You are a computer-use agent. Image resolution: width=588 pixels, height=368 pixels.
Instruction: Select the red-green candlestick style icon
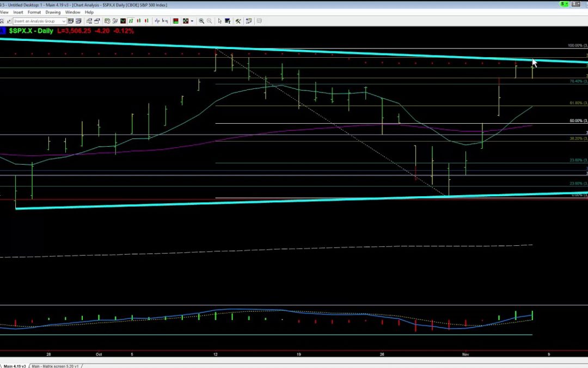(x=139, y=21)
